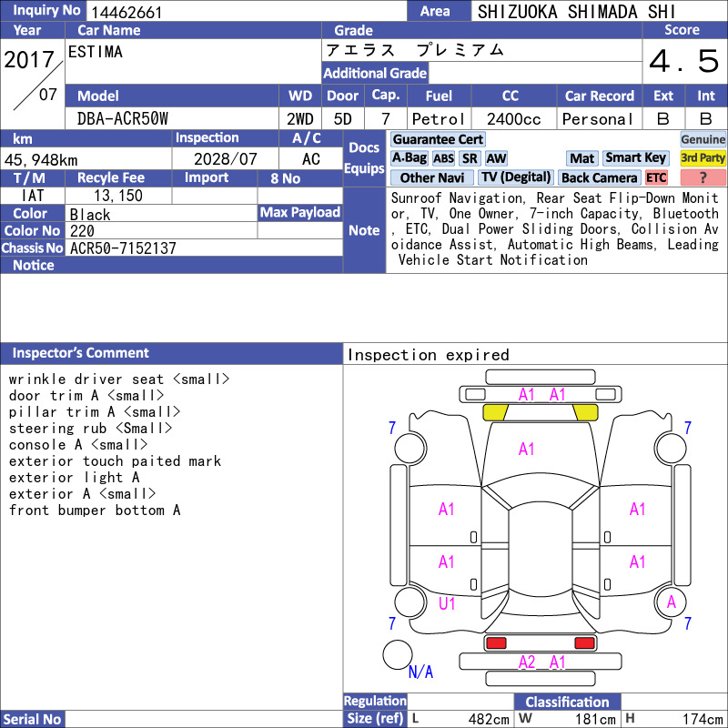
Task: Click the yellow left headlight
Action: tap(495, 412)
